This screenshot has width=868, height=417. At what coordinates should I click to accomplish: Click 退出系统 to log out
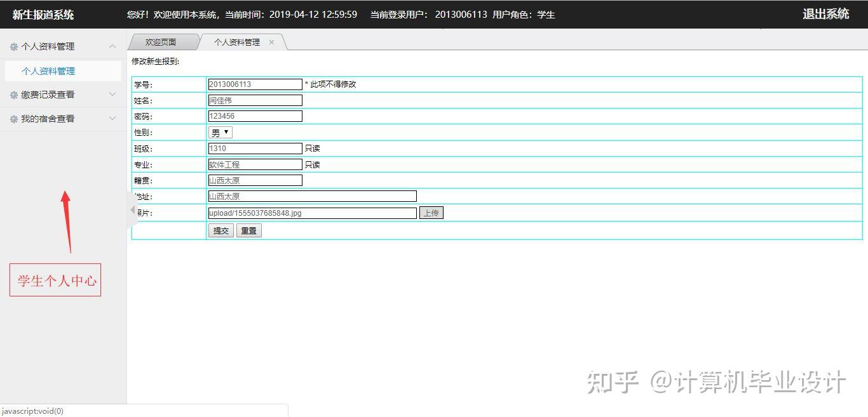point(825,14)
